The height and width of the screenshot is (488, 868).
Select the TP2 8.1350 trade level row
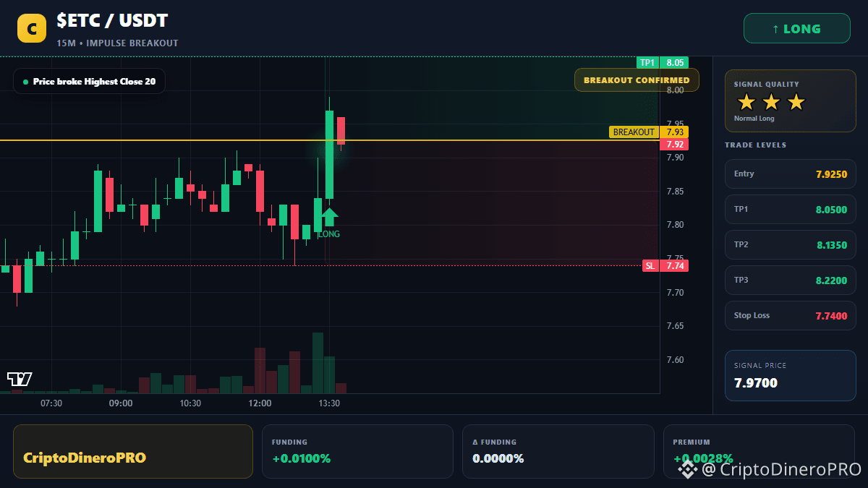coord(790,244)
